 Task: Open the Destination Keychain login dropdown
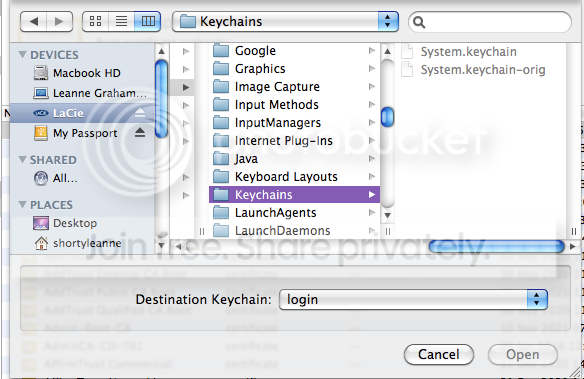tap(413, 299)
